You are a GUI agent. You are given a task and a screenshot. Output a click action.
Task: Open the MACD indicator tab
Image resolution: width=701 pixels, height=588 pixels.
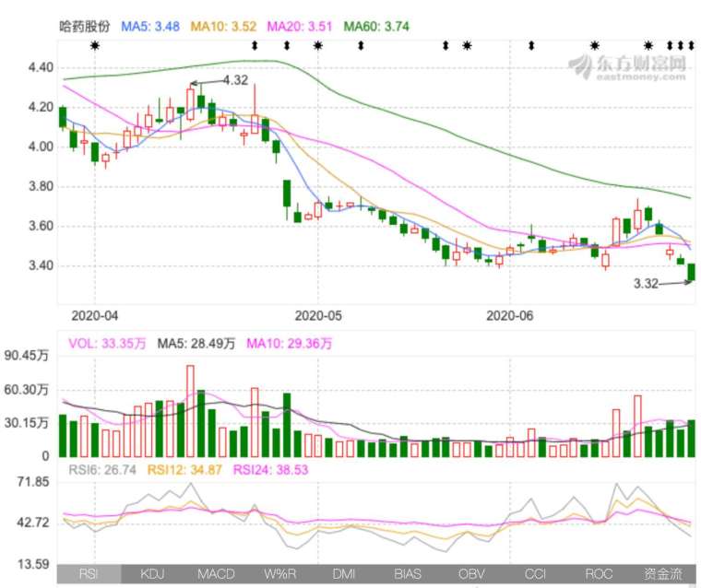click(x=217, y=573)
